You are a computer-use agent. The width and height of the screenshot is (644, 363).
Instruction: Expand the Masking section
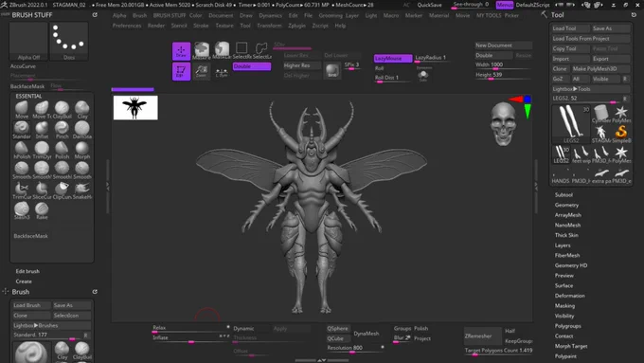coord(564,306)
